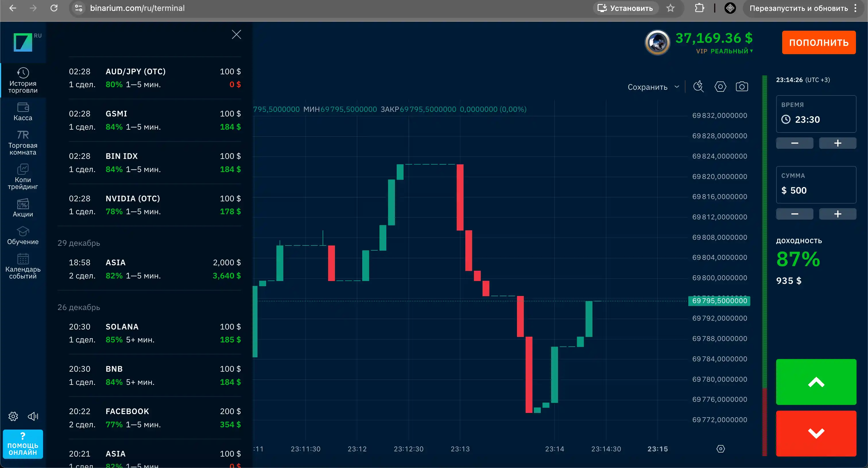Open the browser three-dot menu
868x468 pixels.
(x=856, y=8)
